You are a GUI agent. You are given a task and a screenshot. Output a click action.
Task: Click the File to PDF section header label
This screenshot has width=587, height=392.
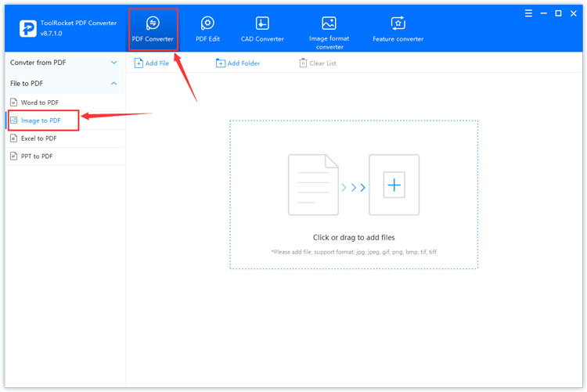pos(27,84)
